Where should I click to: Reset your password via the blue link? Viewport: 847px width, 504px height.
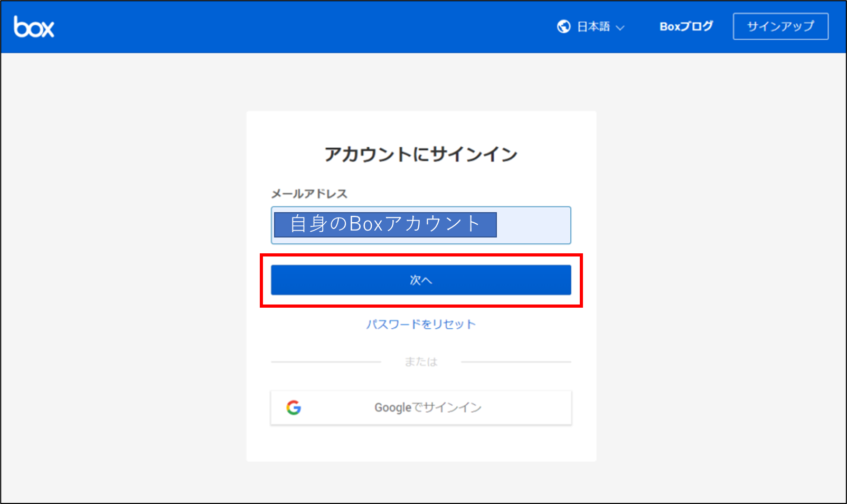pyautogui.click(x=421, y=324)
